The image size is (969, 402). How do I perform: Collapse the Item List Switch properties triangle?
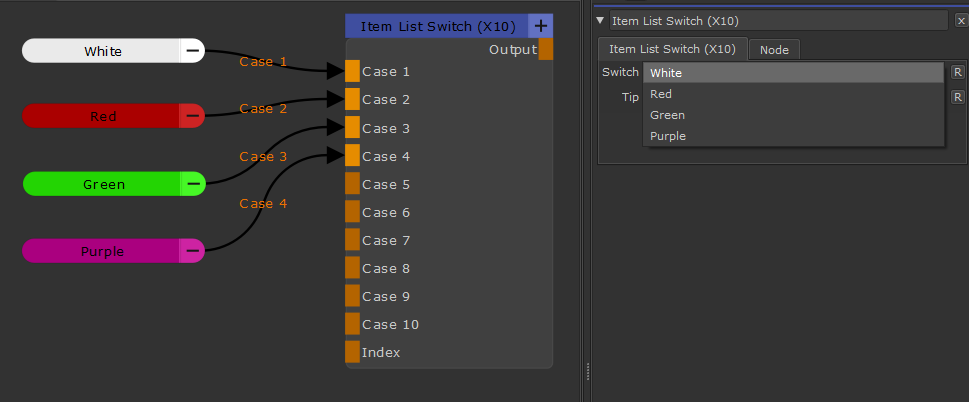(x=600, y=20)
